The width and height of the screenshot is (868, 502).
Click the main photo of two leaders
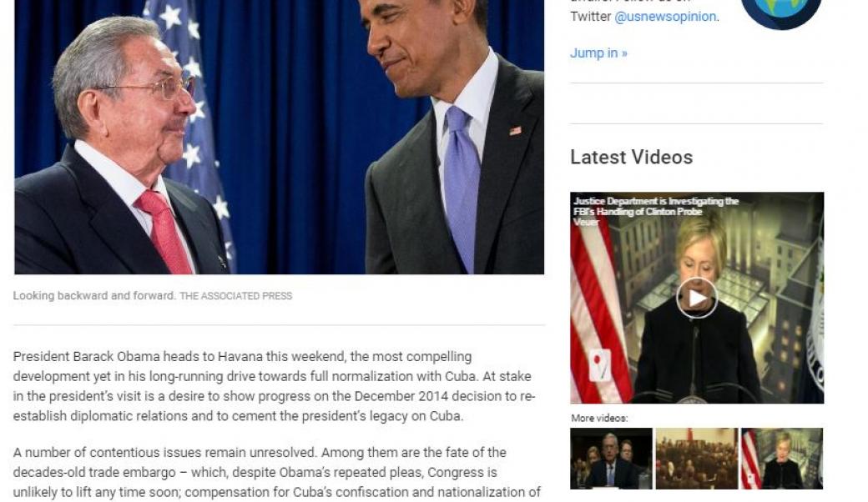(x=279, y=137)
